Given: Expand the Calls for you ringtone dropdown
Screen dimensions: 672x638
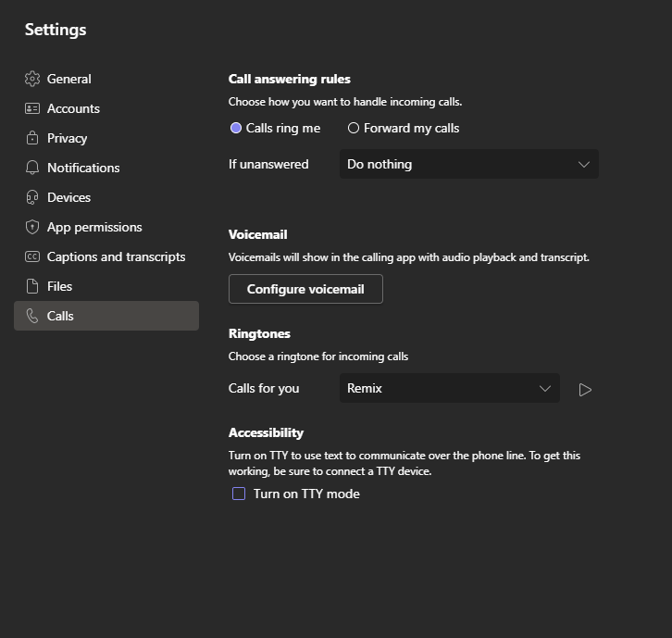Looking at the screenshot, I should (450, 388).
